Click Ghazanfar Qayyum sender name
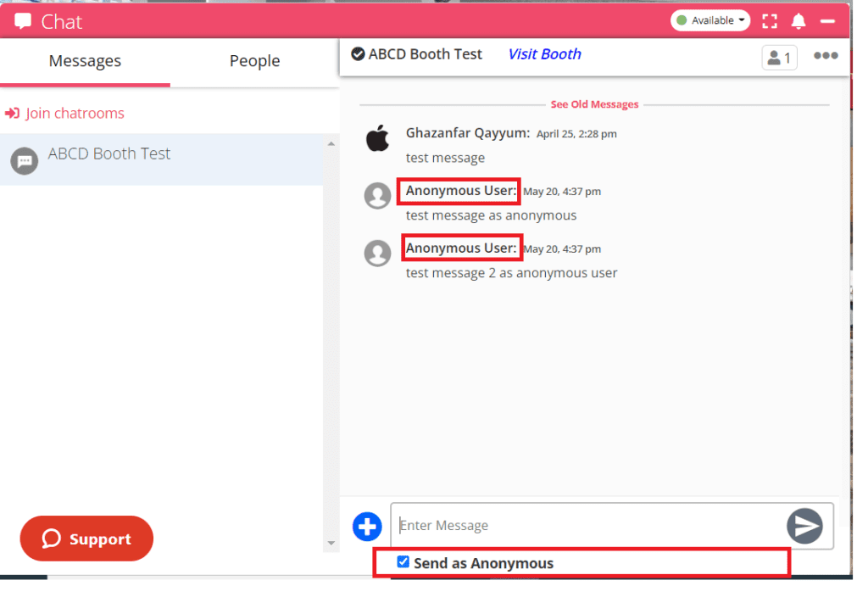This screenshot has height=614, width=868. click(468, 133)
